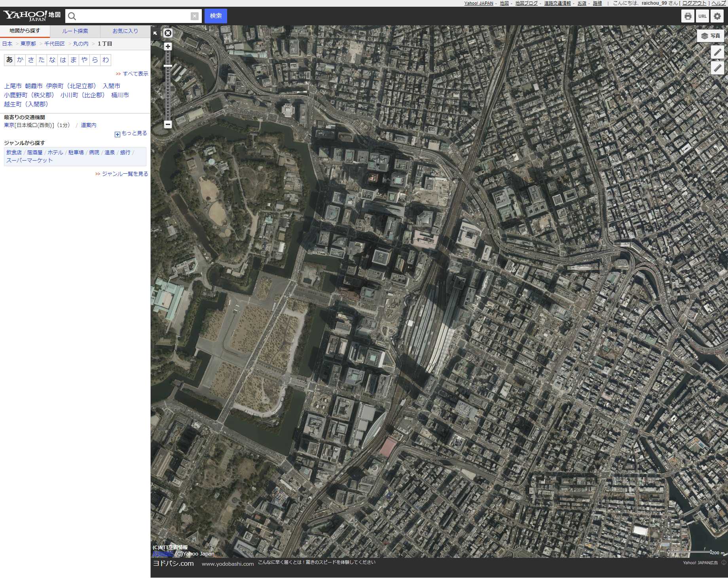
Task: Select the か kana index tab
Action: (x=20, y=60)
